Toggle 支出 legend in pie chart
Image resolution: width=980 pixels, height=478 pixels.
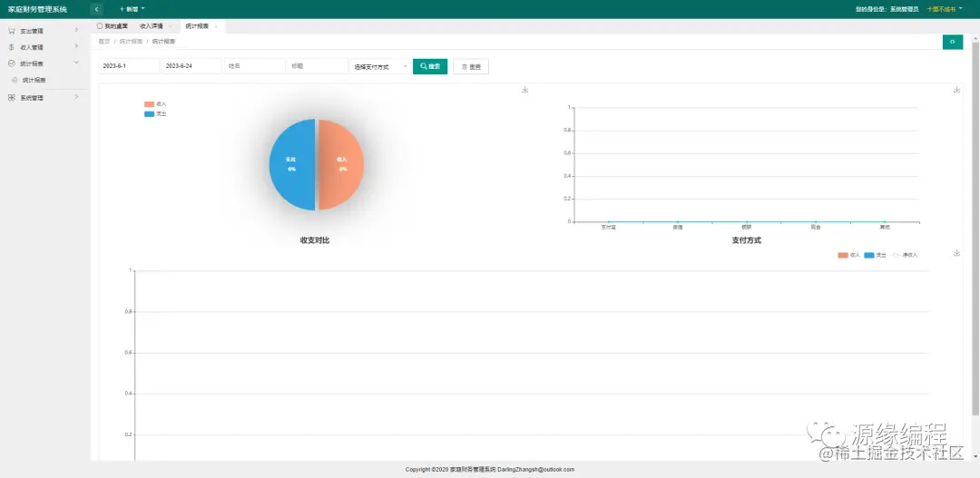click(x=155, y=114)
